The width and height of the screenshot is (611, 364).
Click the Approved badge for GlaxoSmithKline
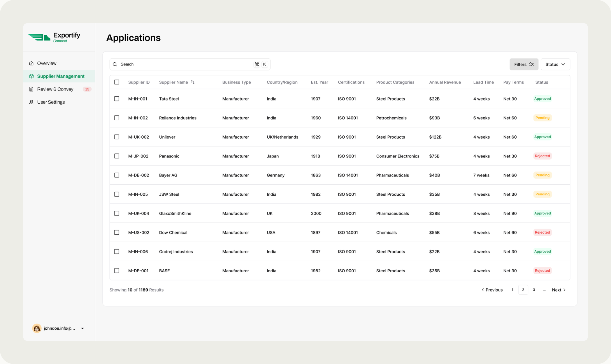click(x=542, y=213)
